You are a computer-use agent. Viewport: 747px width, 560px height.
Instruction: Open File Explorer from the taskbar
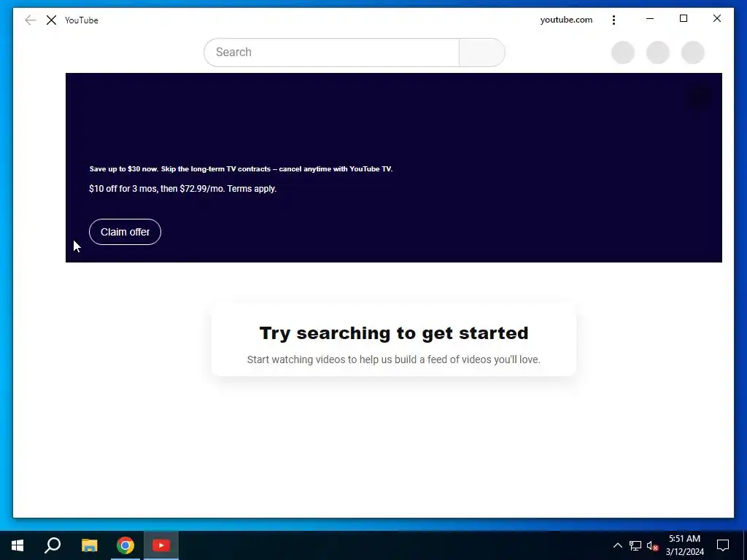[x=89, y=545]
